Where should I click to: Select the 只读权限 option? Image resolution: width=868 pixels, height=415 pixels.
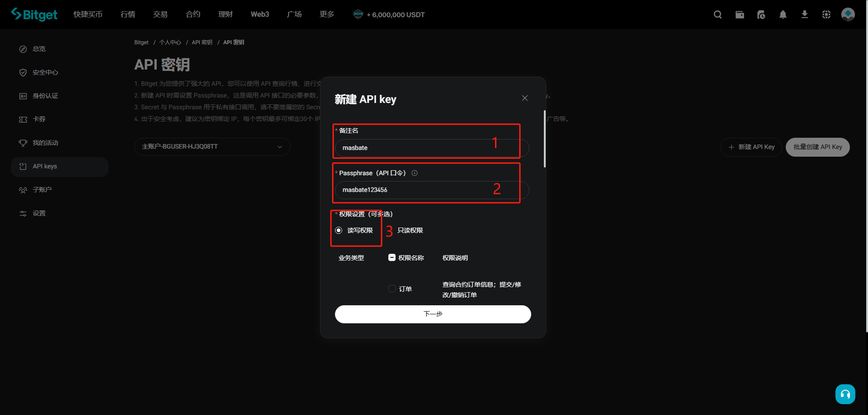[x=410, y=230]
